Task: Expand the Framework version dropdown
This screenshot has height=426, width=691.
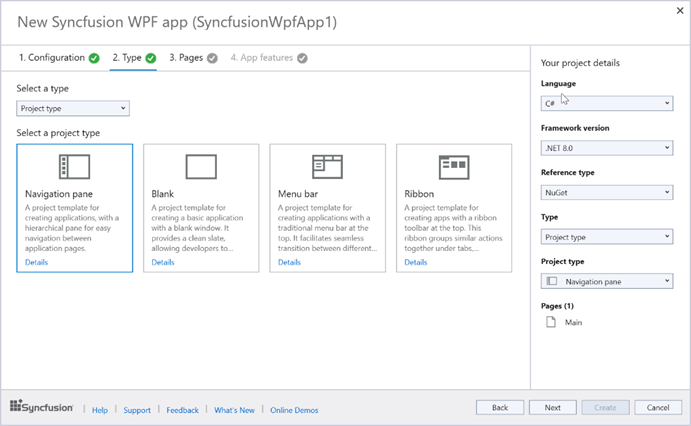Action: coord(606,148)
